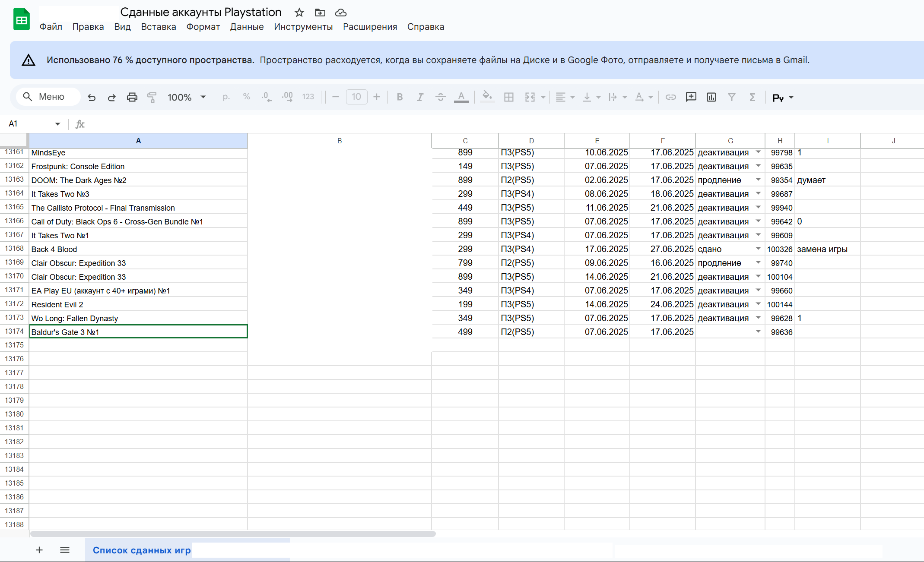Image resolution: width=924 pixels, height=562 pixels.
Task: Search menus with Меню box
Action: 48,97
